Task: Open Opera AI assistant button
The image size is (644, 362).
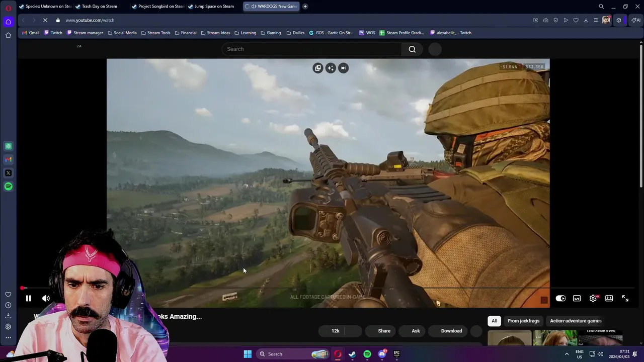Action: [x=636, y=20]
